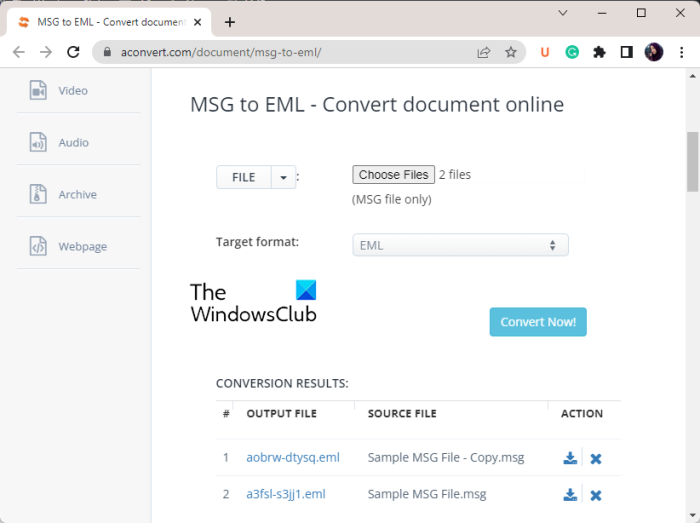This screenshot has height=523, width=700.
Task: Click the browser reload icon
Action: [x=73, y=52]
